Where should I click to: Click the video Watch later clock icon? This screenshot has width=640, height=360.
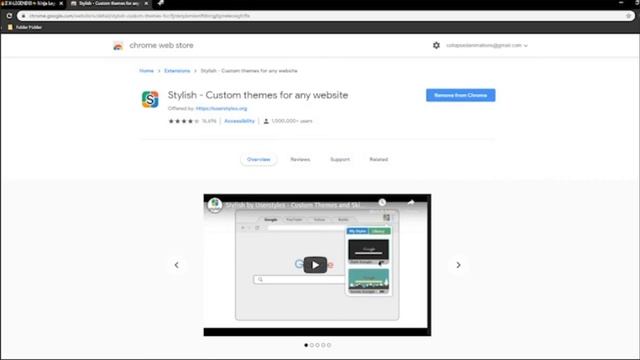click(382, 202)
